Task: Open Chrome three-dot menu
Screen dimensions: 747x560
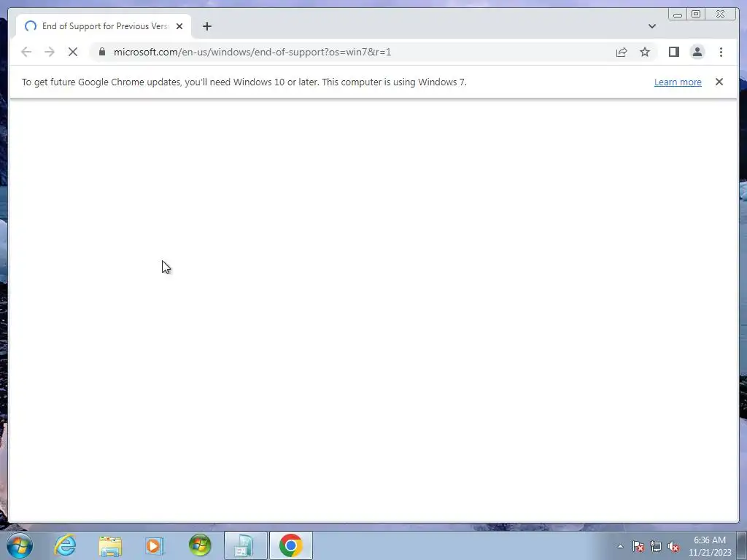Action: tap(721, 52)
